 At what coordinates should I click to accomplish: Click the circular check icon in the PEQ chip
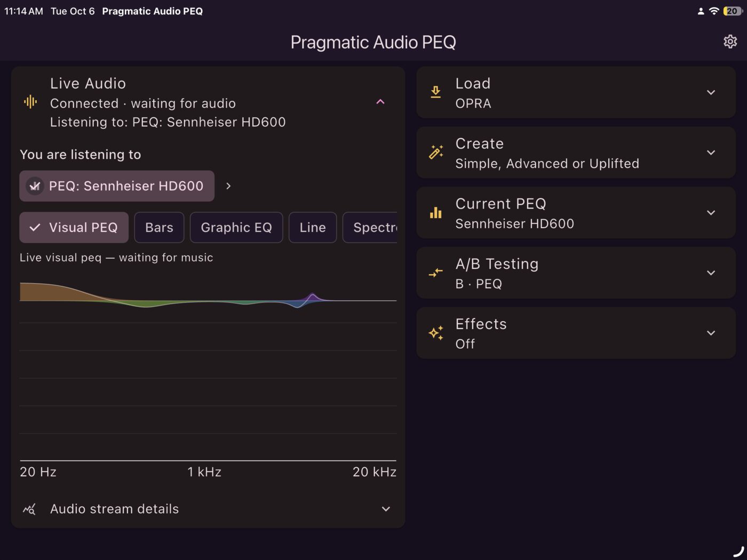tap(35, 186)
